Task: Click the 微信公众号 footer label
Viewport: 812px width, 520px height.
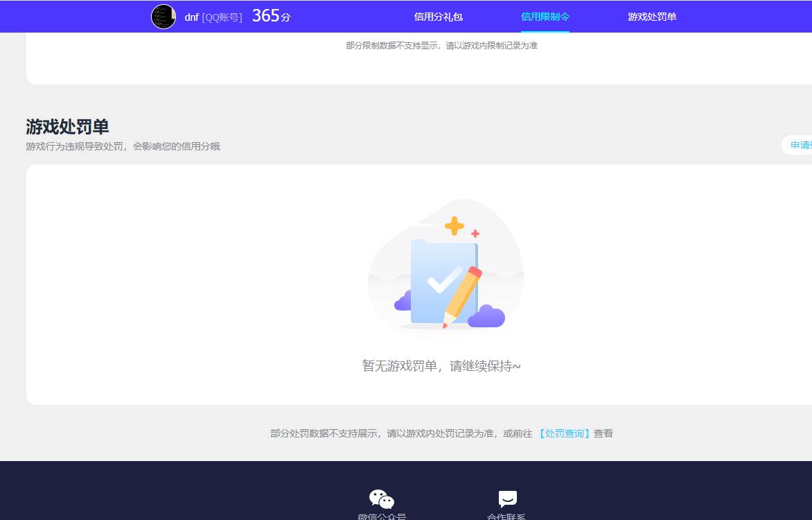Action: click(382, 516)
